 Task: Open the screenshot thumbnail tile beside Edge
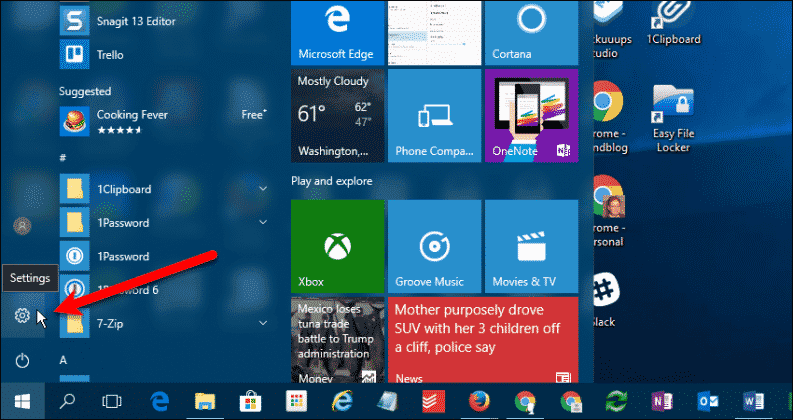434,33
